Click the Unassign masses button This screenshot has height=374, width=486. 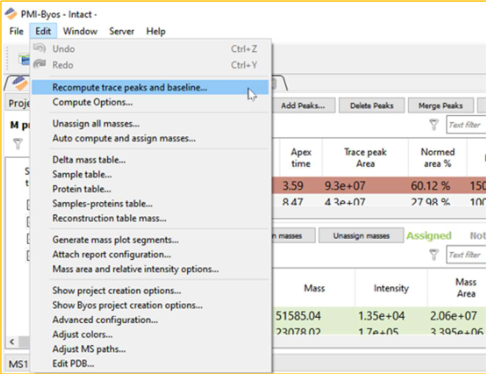click(361, 236)
